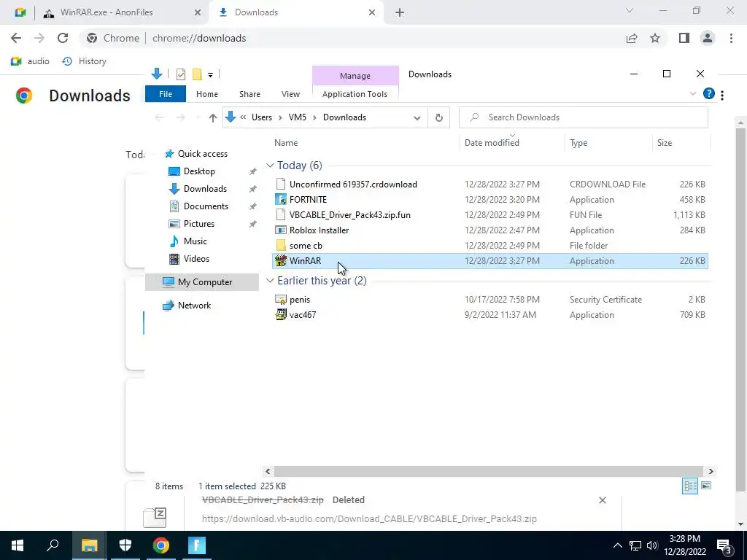This screenshot has width=747, height=560.
Task: Open a new Chrome tab
Action: tap(399, 13)
